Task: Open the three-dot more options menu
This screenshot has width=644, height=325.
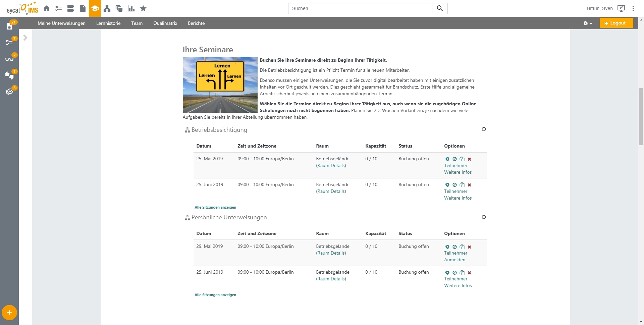Action: coord(633,8)
